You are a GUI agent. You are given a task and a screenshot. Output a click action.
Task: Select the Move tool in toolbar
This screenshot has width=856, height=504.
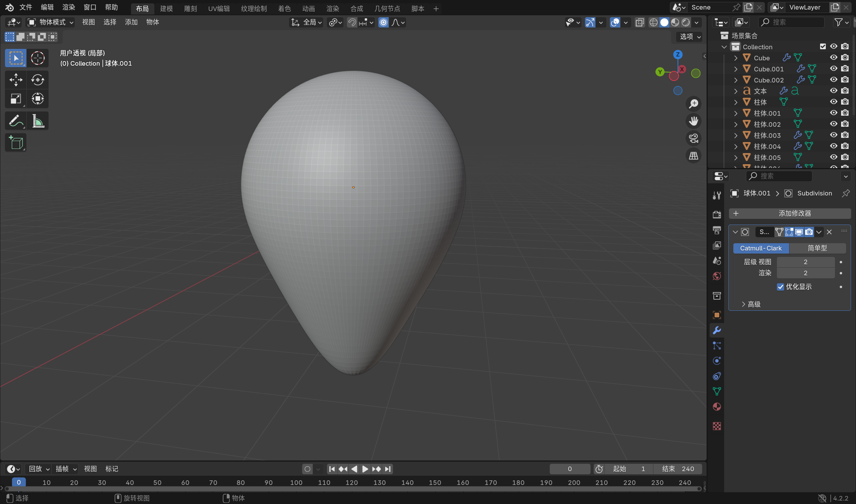pos(16,80)
